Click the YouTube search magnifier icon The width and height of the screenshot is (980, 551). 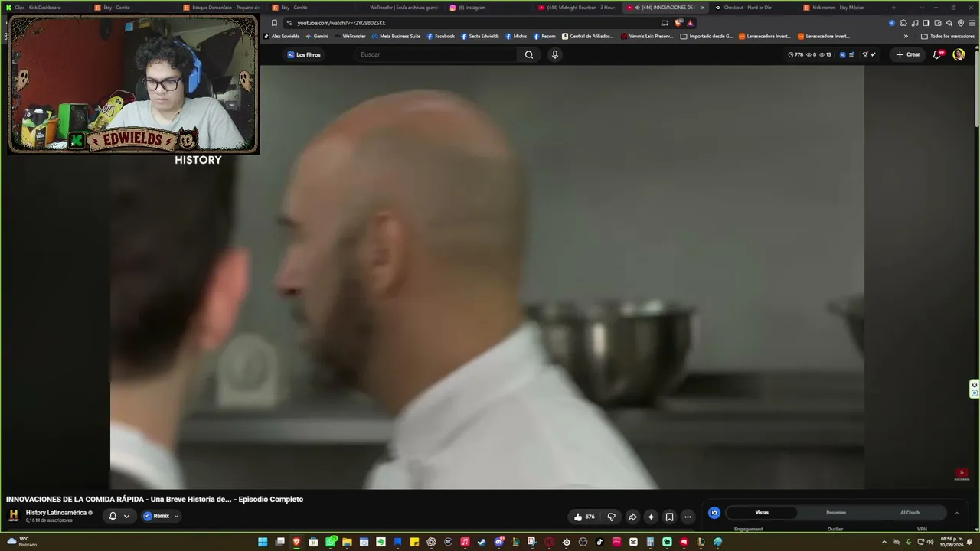(x=529, y=54)
